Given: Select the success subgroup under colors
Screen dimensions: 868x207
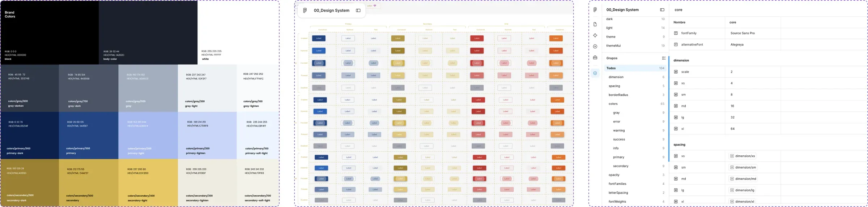Looking at the screenshot, I should click(635, 139).
